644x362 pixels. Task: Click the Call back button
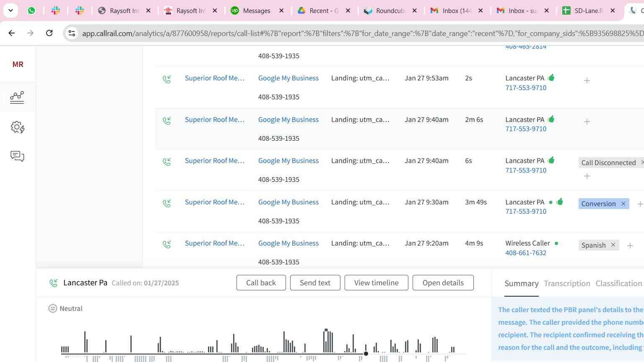click(x=261, y=283)
